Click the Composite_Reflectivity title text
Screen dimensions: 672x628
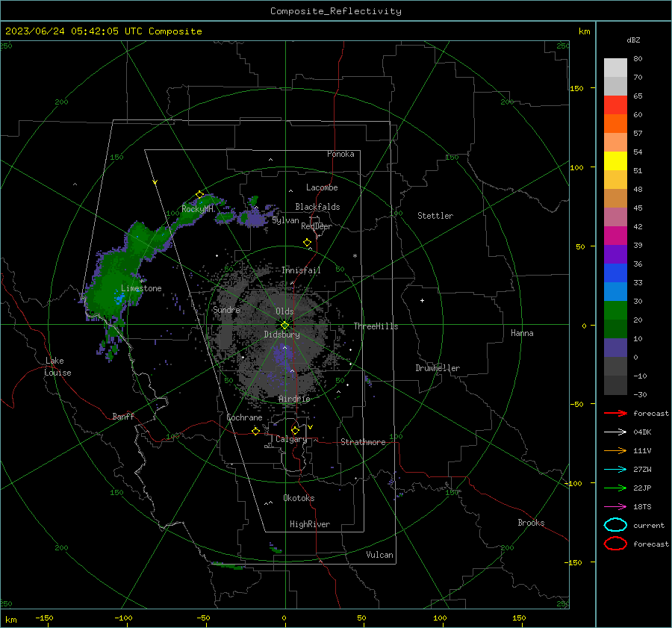coord(336,11)
